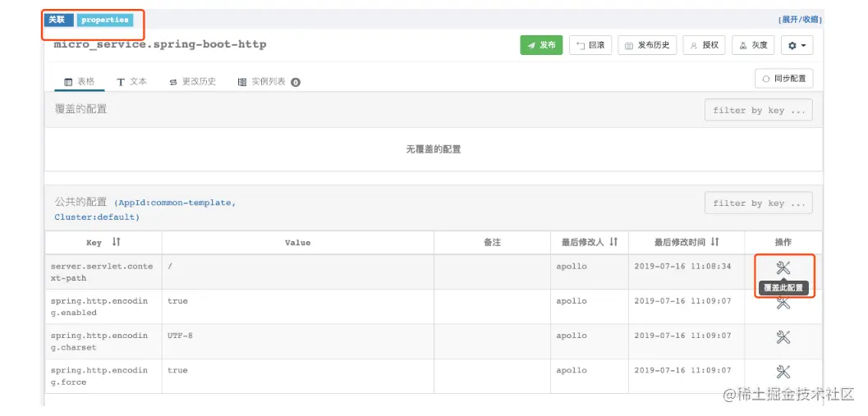This screenshot has height=416, width=868.
Task: Open the 实例列表 instance list tab
Action: pyautogui.click(x=269, y=82)
